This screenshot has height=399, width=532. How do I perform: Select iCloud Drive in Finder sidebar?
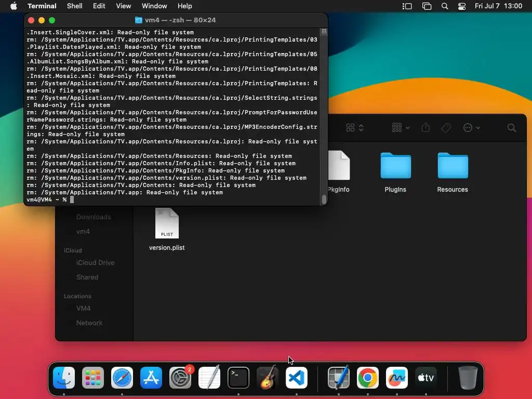pyautogui.click(x=96, y=262)
